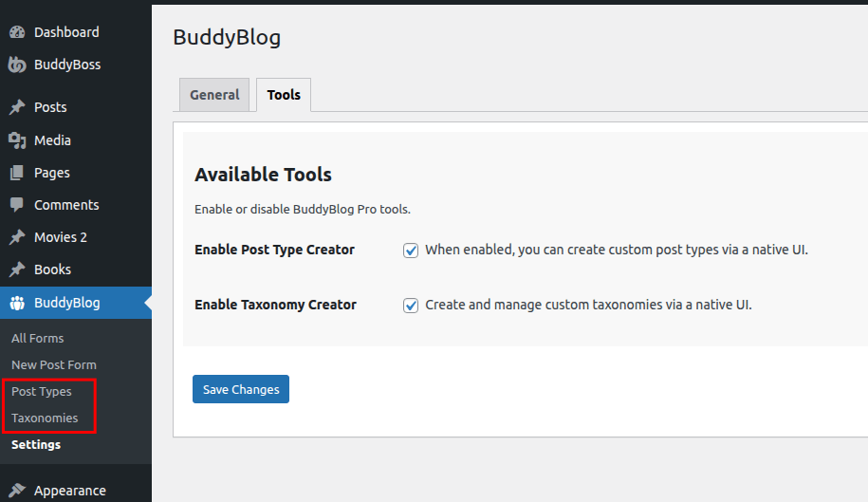Switch to the General tab
868x502 pixels.
tap(214, 95)
